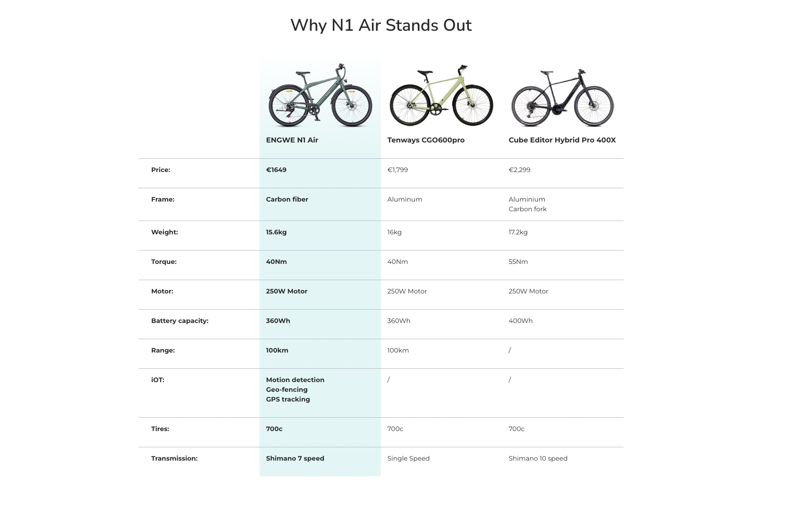Click the Battery capacity row label
This screenshot has height=510, width=812.
(180, 321)
